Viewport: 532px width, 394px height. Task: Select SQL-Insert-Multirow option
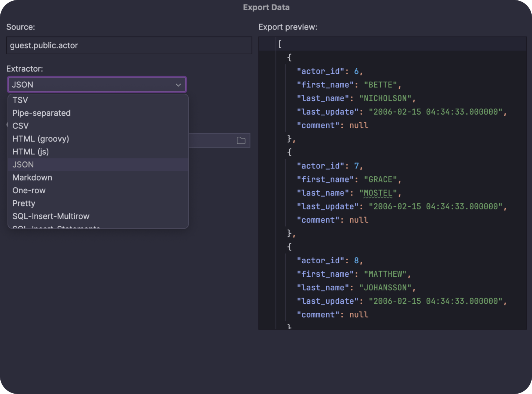[51, 216]
